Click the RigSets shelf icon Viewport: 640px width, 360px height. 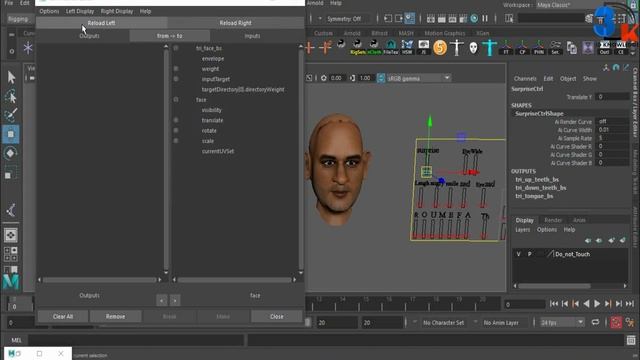tap(358, 47)
